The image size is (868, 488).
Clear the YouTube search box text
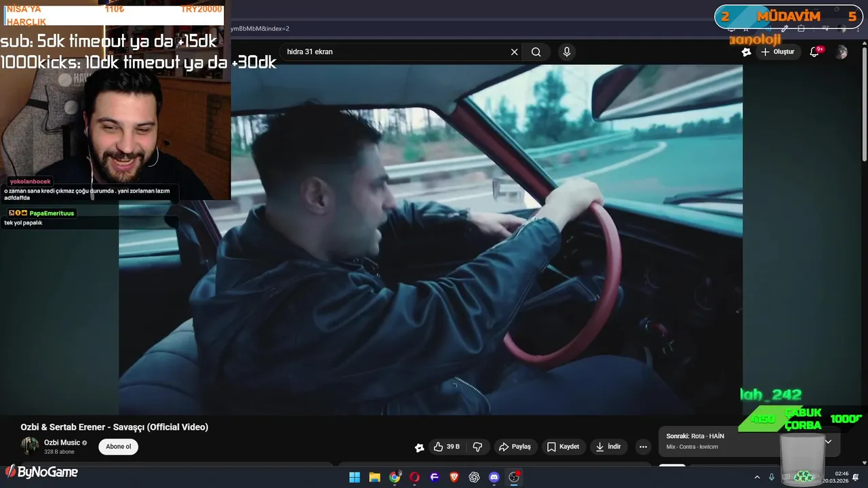point(514,52)
